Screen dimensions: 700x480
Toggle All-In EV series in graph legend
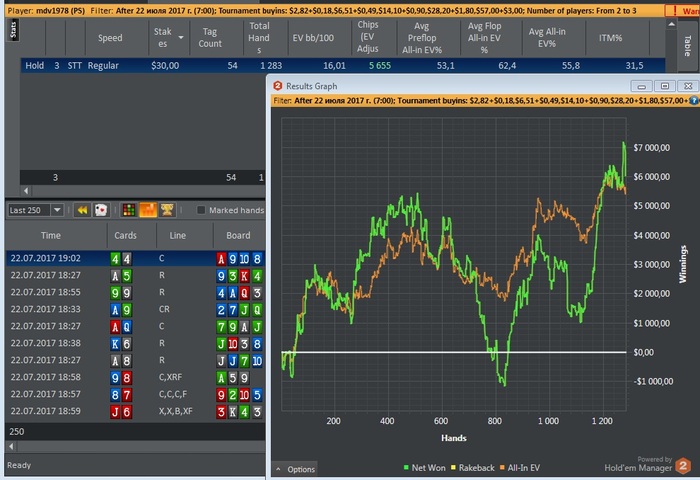520,467
